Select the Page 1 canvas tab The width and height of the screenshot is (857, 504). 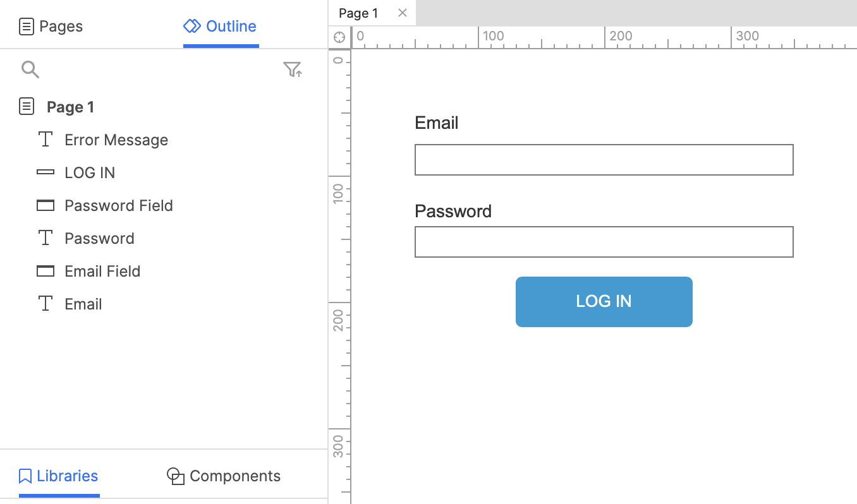(358, 13)
